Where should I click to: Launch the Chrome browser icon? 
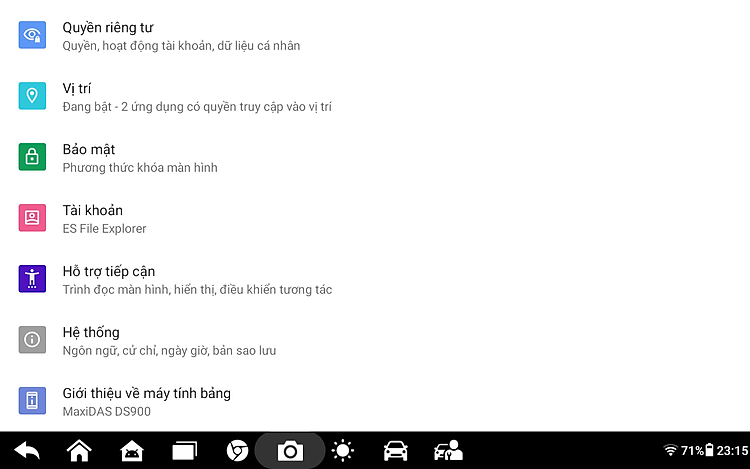(x=237, y=451)
